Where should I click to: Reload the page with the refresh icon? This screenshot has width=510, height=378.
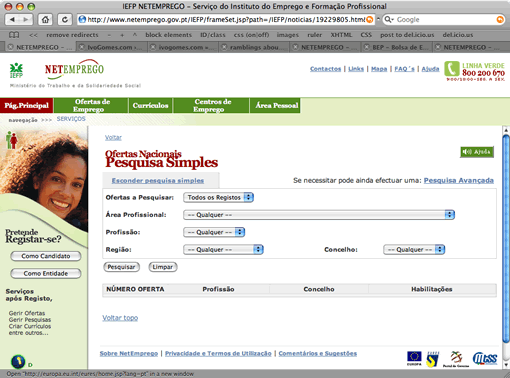point(65,20)
